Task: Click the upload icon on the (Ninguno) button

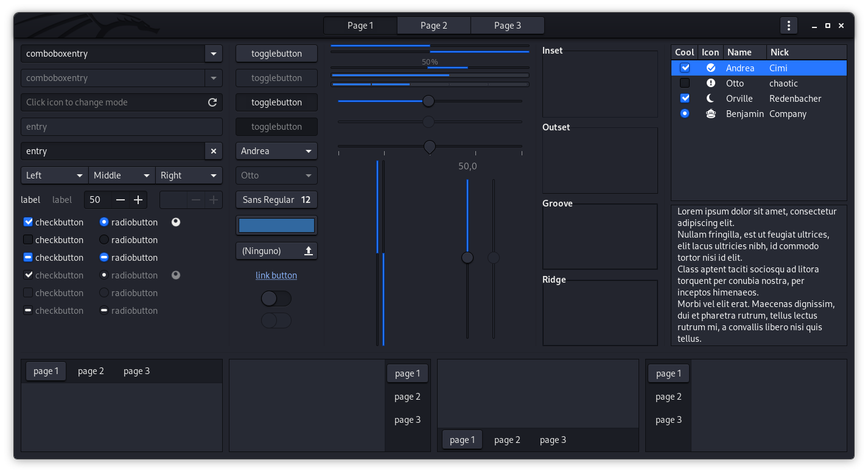Action: click(308, 250)
